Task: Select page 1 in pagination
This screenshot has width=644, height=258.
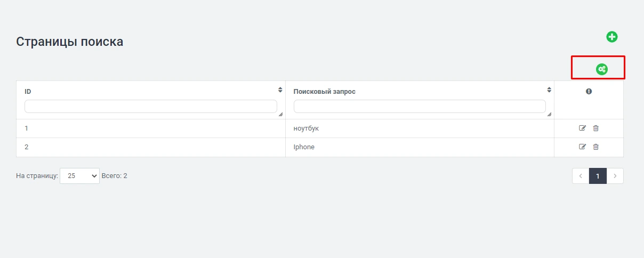Action: pyautogui.click(x=598, y=176)
